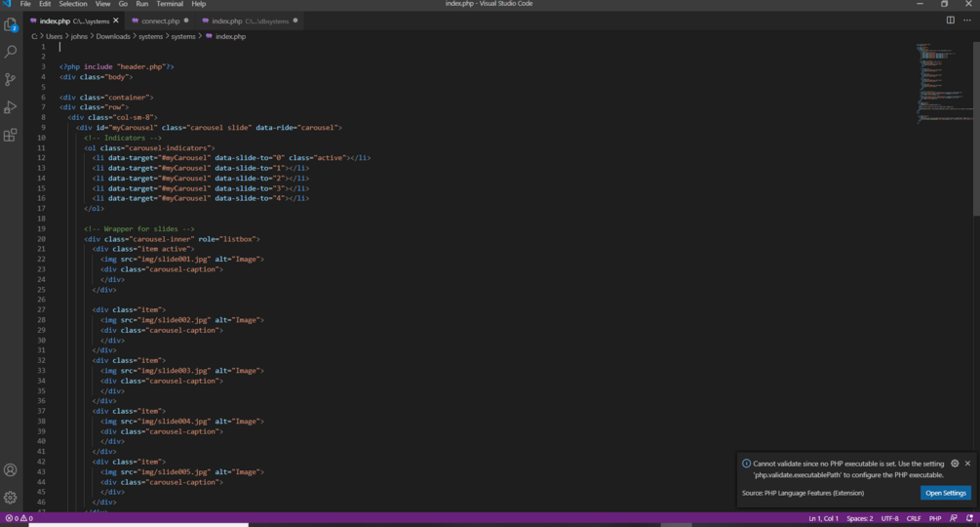Viewport: 980px width, 527px height.
Task: Open the feedback icon in status bar
Action: pos(953,518)
